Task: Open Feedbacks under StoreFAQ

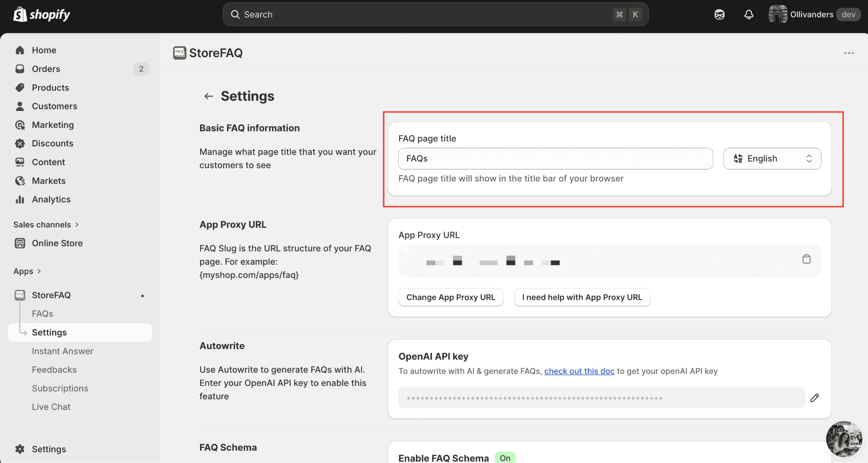Action: point(54,369)
